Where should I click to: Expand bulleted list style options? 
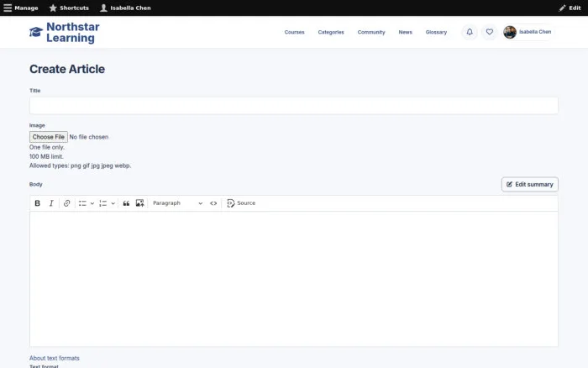tap(92, 203)
